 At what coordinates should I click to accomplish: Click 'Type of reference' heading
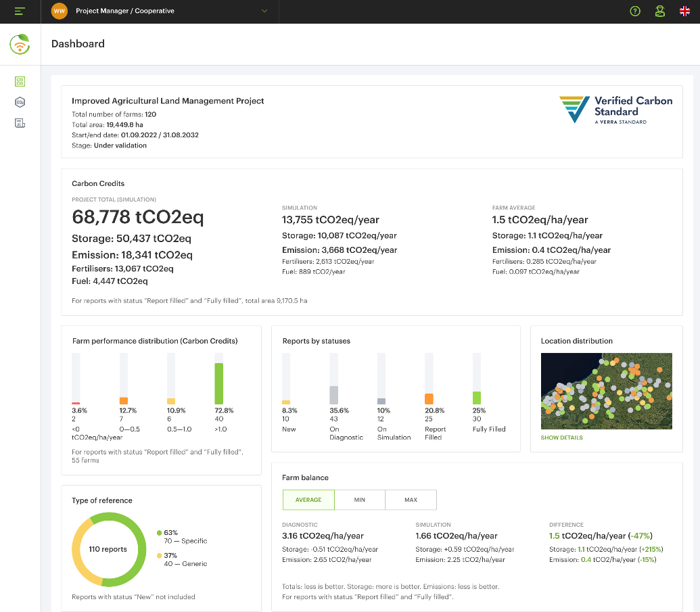(x=102, y=500)
